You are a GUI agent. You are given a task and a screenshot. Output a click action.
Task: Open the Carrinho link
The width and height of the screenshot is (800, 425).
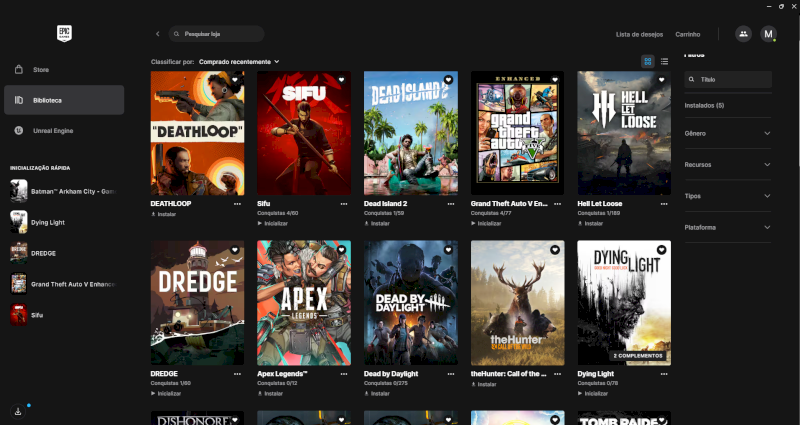point(688,34)
